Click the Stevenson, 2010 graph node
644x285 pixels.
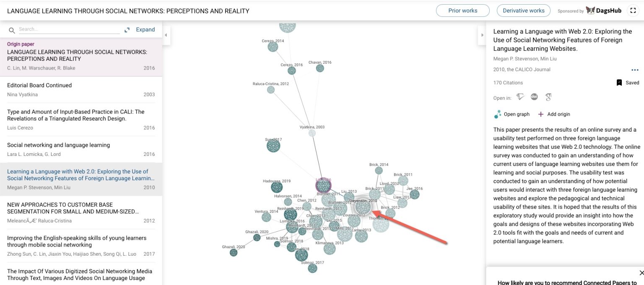coord(363,207)
